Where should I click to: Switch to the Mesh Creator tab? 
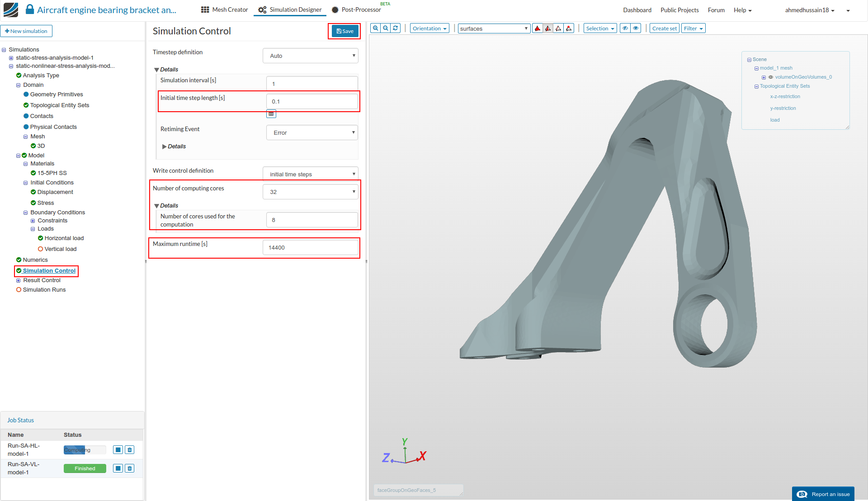click(225, 9)
